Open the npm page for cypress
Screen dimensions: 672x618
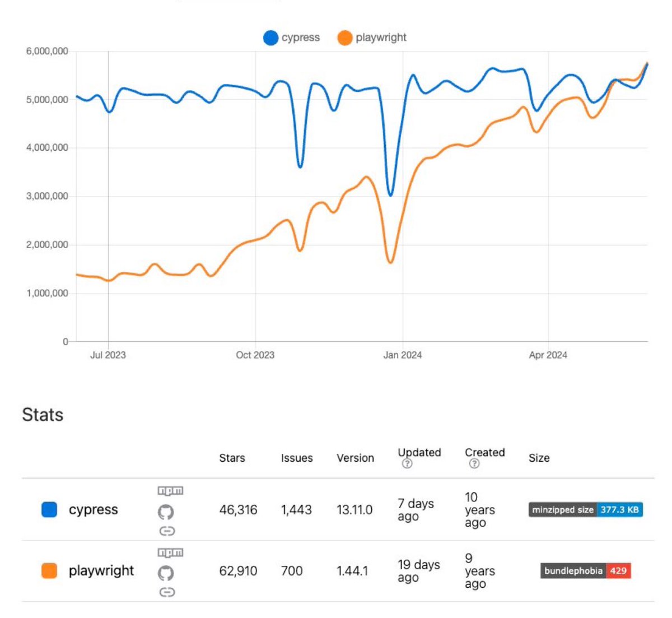tap(170, 490)
